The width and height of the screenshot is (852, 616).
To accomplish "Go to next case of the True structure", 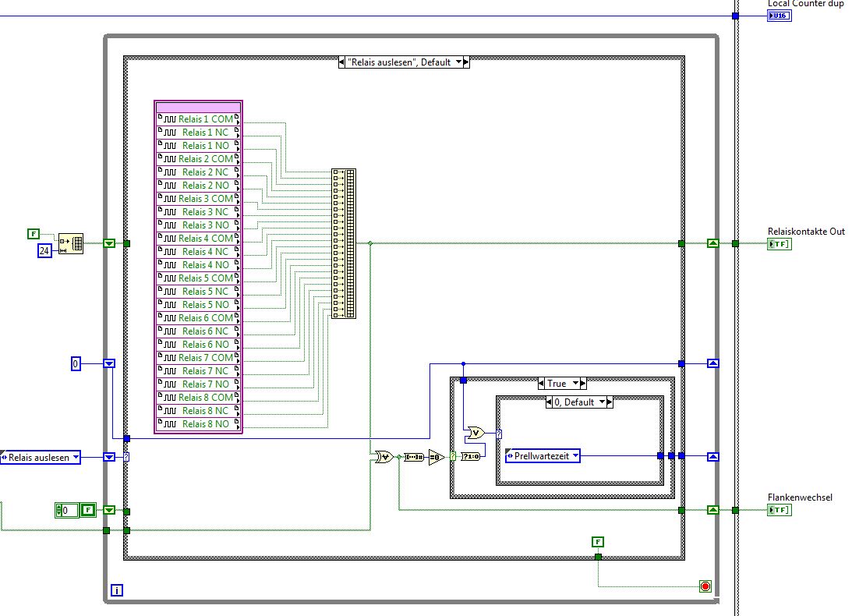I will pyautogui.click(x=583, y=384).
